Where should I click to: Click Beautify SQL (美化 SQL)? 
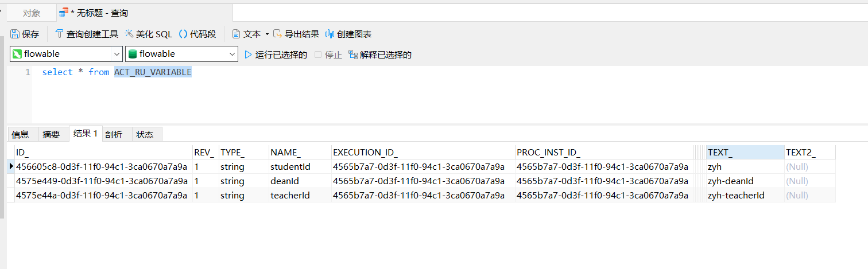pos(148,34)
